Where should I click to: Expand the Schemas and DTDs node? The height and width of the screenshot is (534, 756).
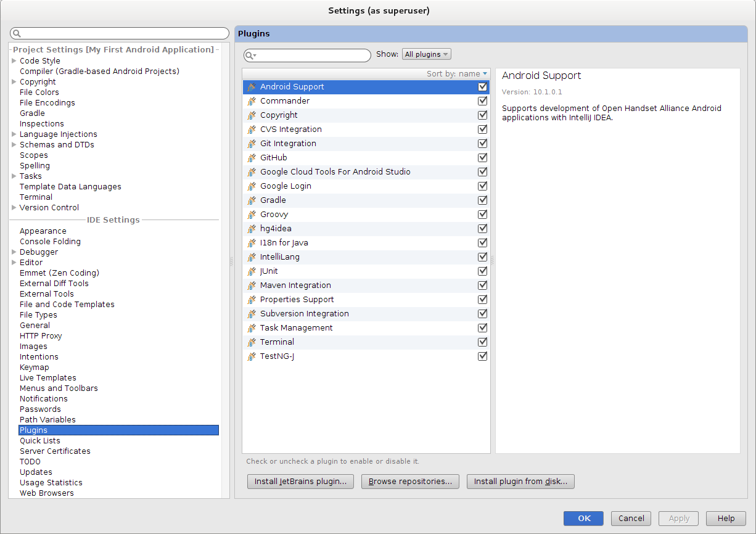pyautogui.click(x=14, y=145)
